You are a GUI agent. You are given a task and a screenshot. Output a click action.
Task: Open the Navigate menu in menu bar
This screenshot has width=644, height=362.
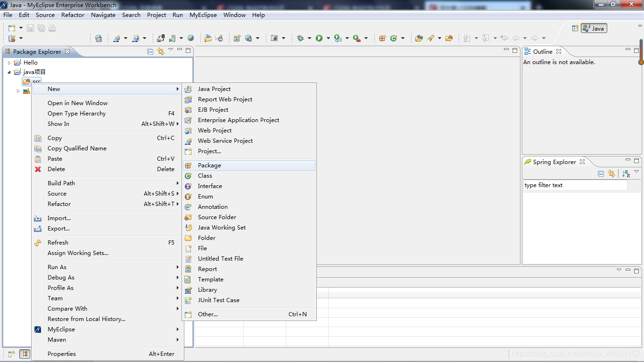point(103,15)
